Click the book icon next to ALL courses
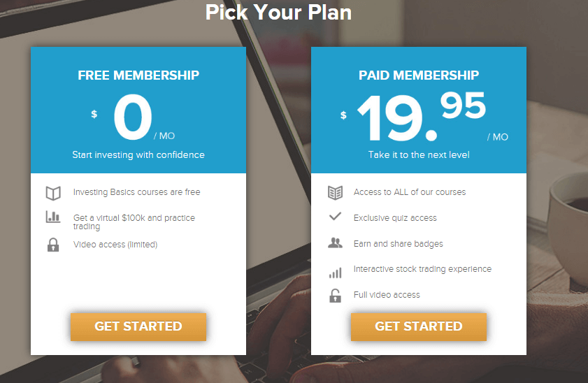Screen dimensions: 588x383 tap(335, 193)
